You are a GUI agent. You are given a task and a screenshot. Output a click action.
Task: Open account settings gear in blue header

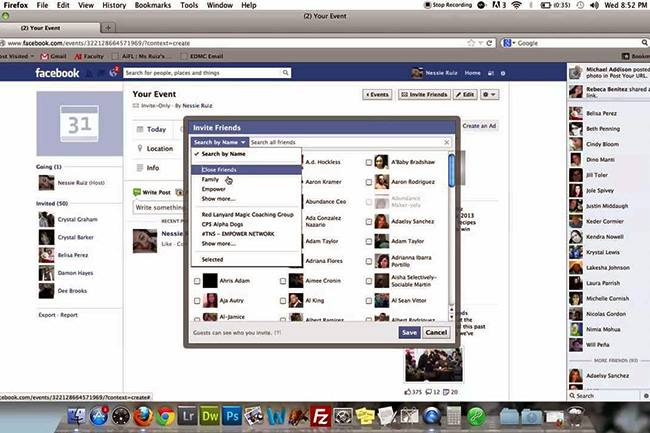(x=503, y=73)
